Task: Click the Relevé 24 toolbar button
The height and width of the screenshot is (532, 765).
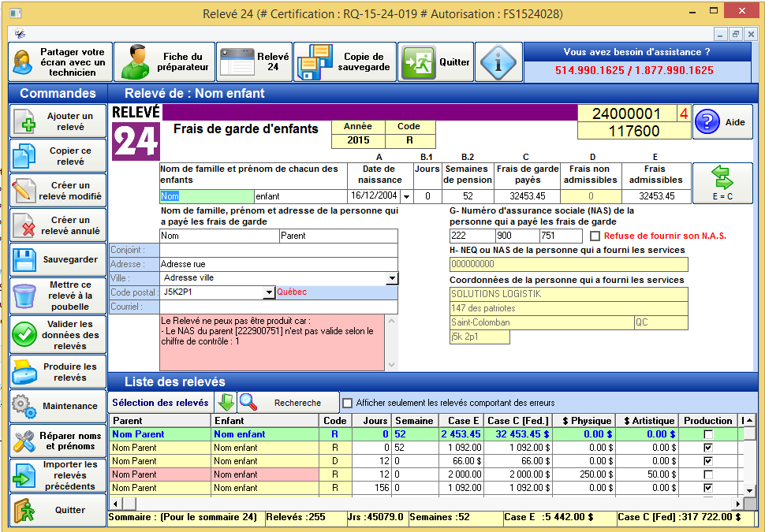Action: [x=254, y=62]
